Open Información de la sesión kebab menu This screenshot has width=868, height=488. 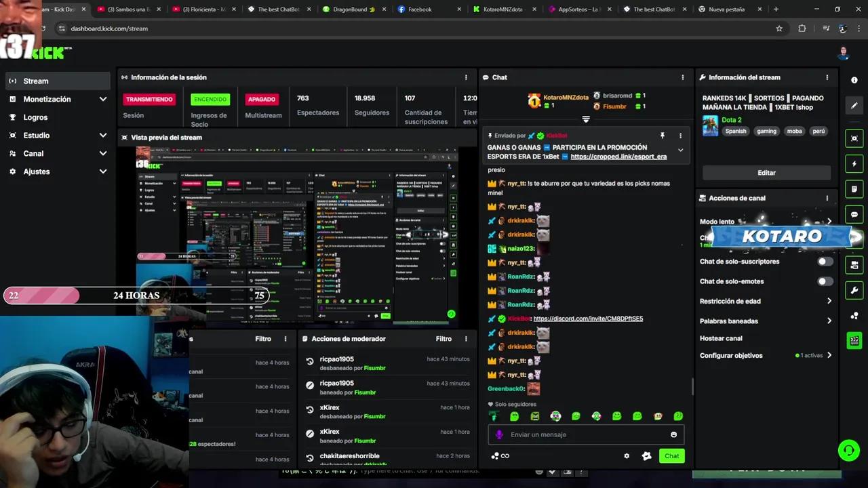point(465,77)
